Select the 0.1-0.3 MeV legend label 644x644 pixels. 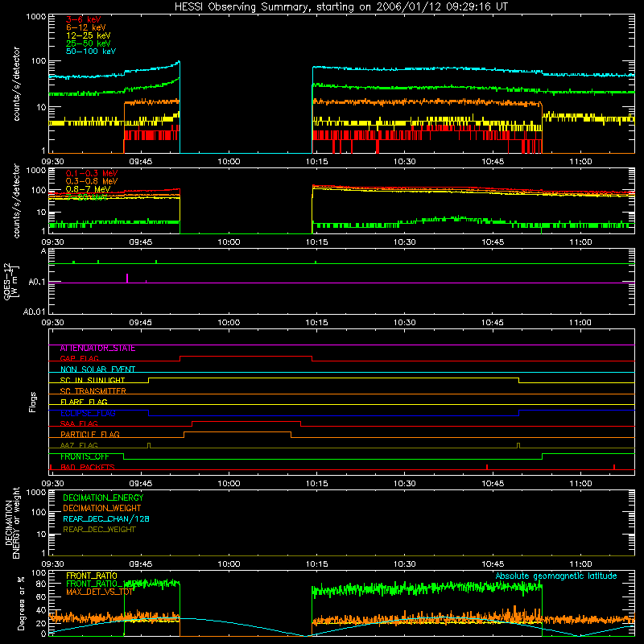coord(92,174)
